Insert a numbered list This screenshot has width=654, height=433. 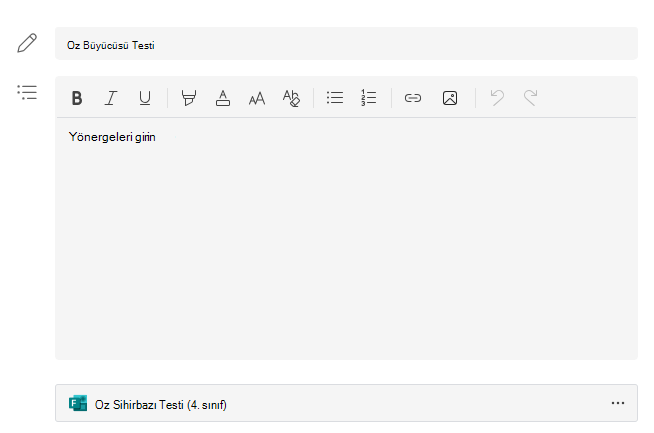coord(369,98)
